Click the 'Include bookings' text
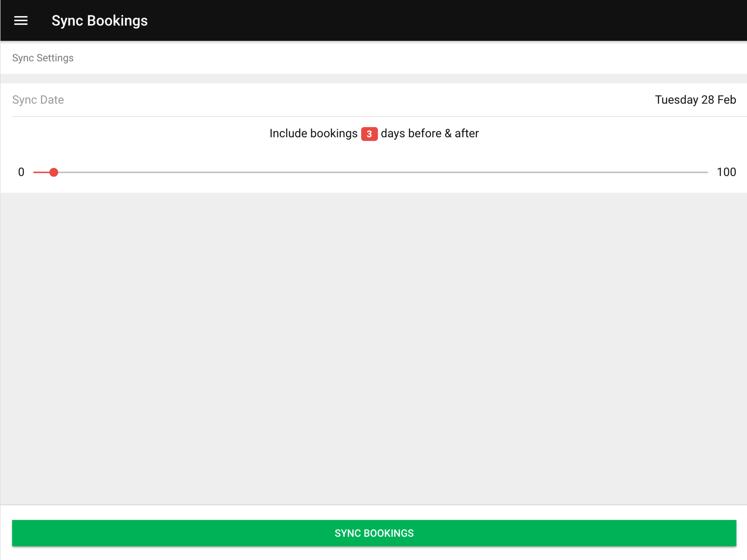747x560 pixels. tap(313, 133)
